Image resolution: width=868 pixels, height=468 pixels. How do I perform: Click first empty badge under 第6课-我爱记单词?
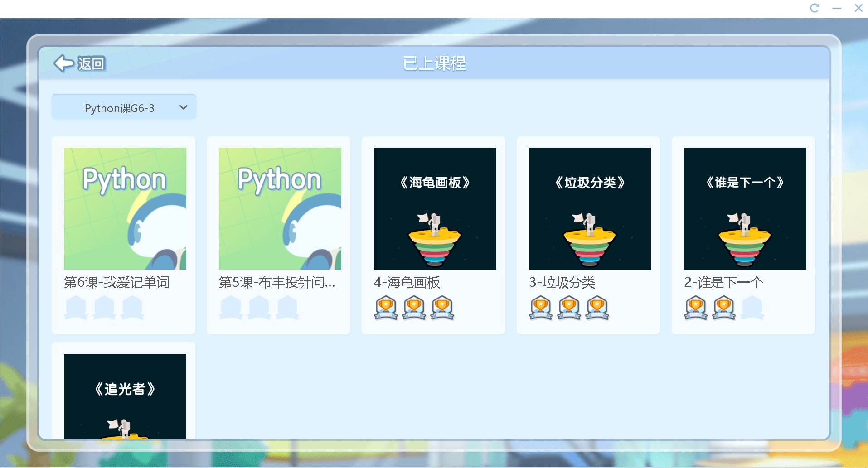[76, 308]
